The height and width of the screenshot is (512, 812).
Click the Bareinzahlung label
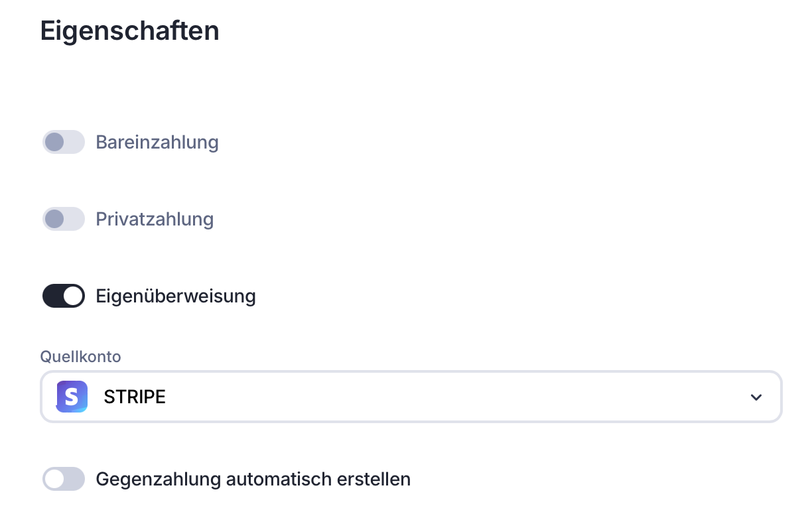click(157, 142)
